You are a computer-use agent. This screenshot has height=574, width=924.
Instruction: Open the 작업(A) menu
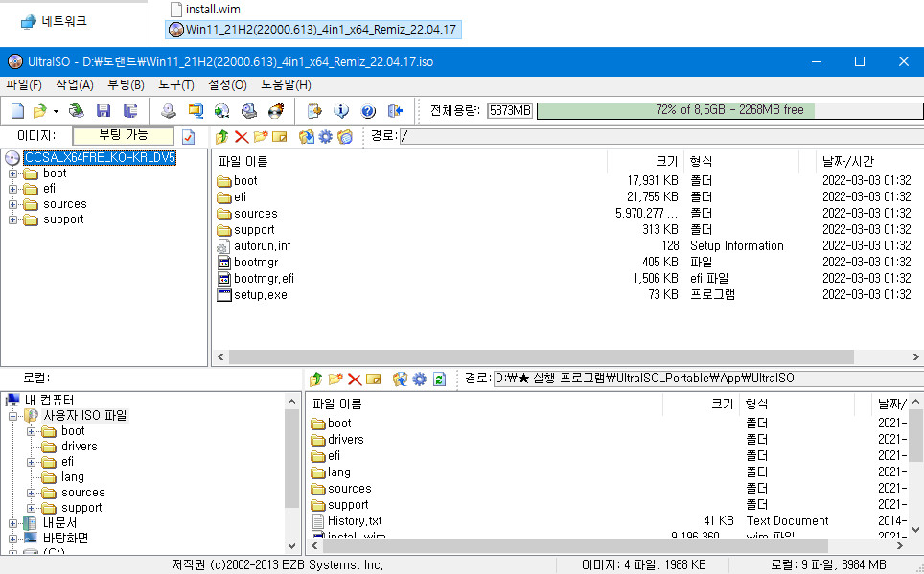pos(74,85)
